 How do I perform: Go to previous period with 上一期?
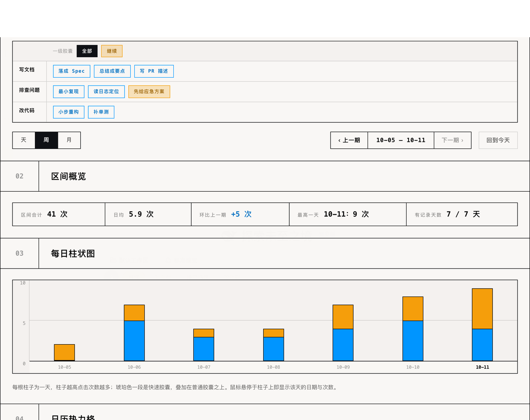tap(349, 140)
